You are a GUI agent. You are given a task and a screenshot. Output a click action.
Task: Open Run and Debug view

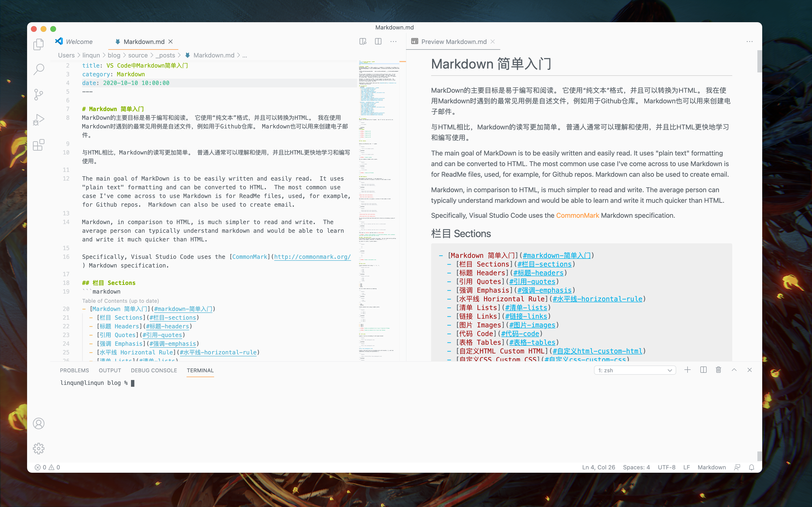coord(39,120)
